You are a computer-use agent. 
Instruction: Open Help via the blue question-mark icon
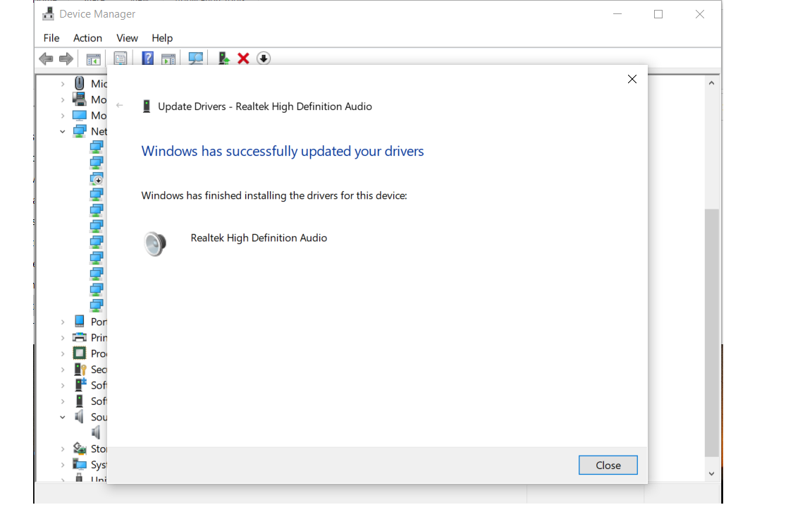[147, 58]
